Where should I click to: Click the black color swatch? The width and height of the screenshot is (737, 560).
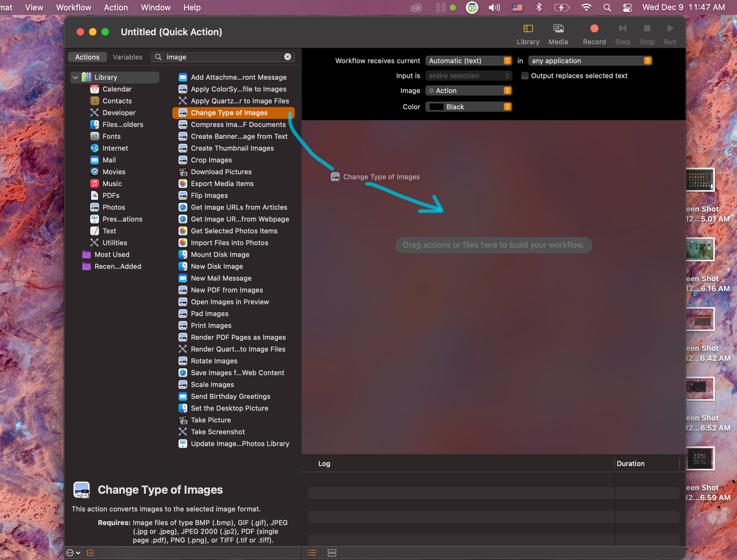(436, 107)
